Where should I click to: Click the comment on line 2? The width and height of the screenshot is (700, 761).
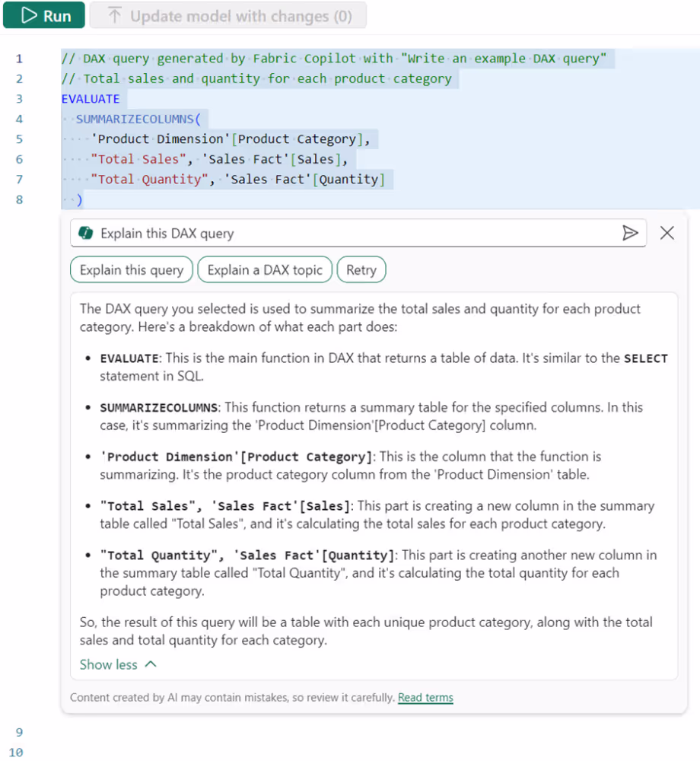(x=256, y=78)
